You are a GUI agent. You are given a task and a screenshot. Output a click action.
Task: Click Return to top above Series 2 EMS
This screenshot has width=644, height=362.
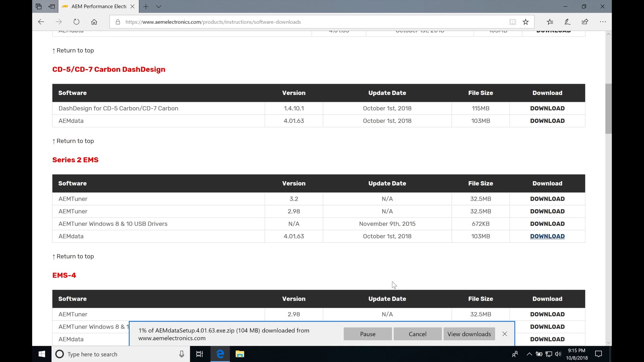point(73,141)
